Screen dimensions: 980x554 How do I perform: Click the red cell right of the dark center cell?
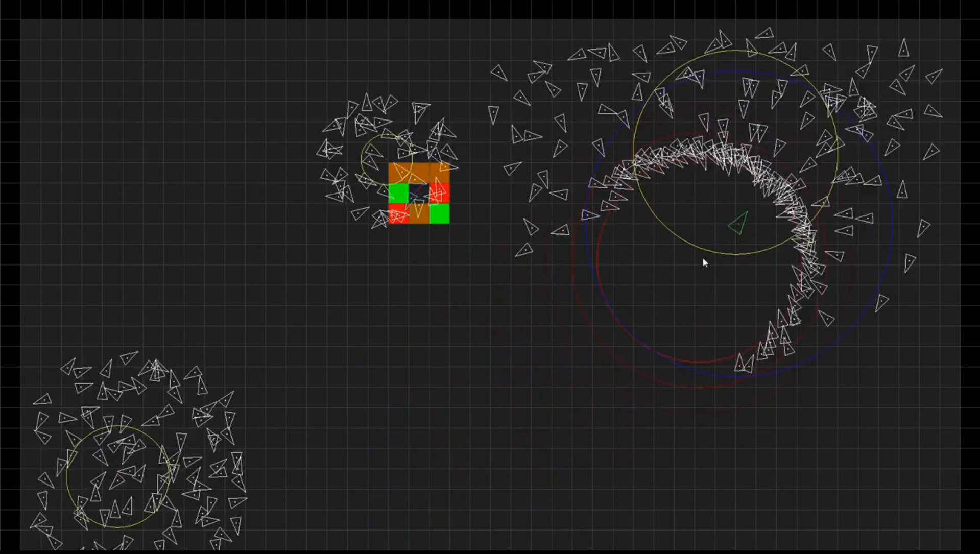pyautogui.click(x=440, y=194)
